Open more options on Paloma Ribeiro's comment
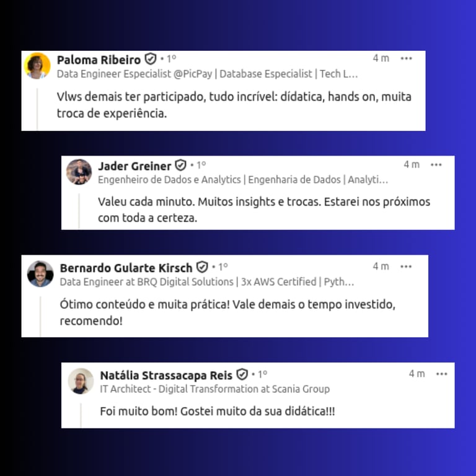This screenshot has height=476, width=476. (x=406, y=58)
